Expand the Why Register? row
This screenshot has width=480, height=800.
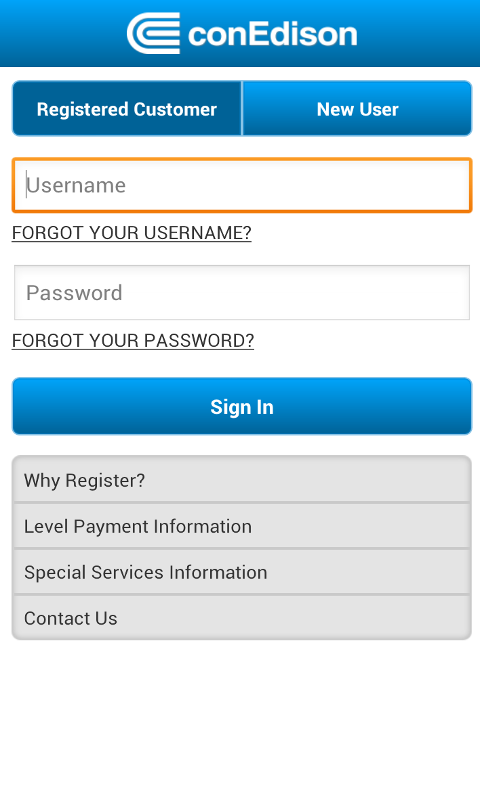point(242,480)
